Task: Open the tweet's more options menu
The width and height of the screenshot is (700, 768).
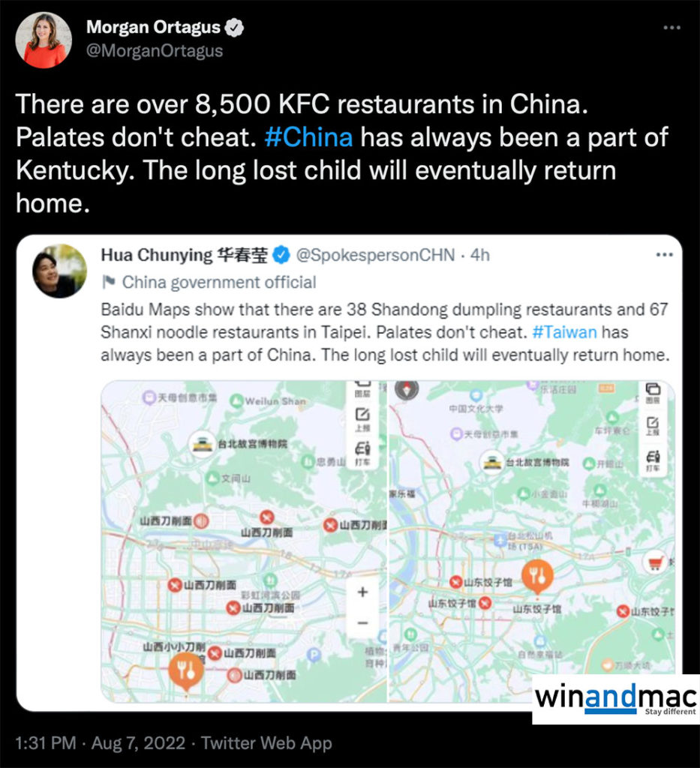Action: [x=671, y=28]
